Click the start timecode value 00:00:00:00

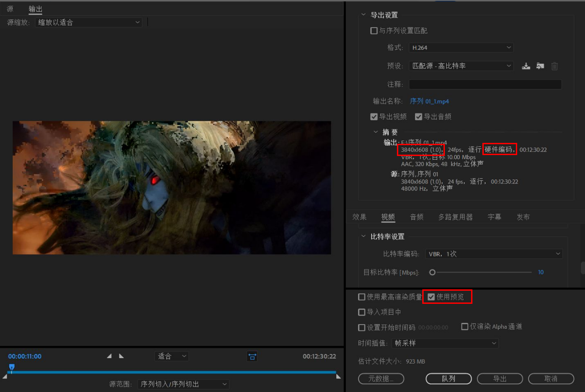[433, 327]
